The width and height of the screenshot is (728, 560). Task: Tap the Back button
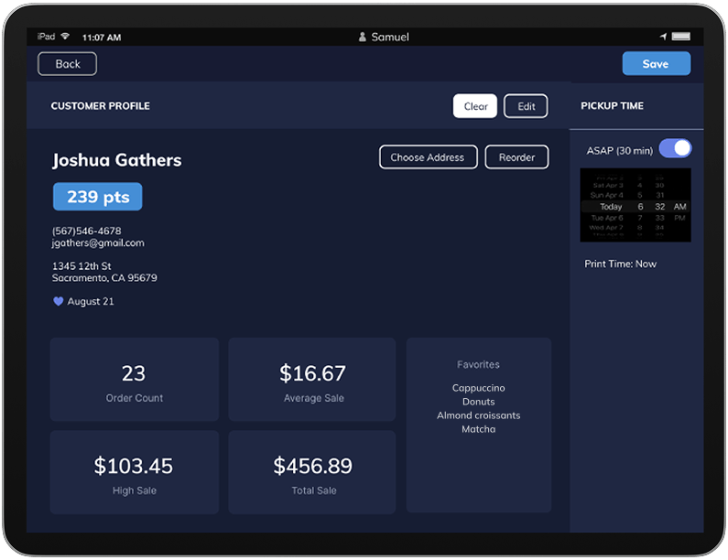pyautogui.click(x=68, y=63)
